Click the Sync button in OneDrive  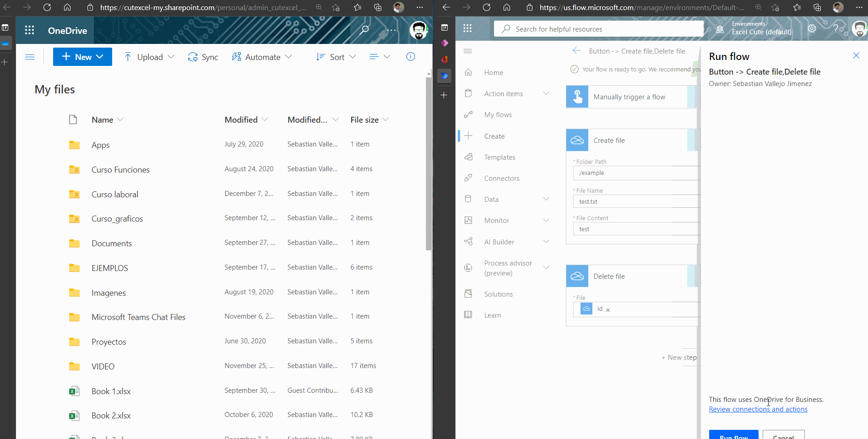pos(203,57)
